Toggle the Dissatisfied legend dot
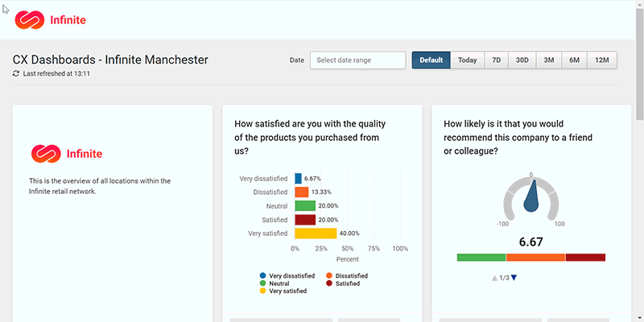The width and height of the screenshot is (644, 322). point(329,276)
